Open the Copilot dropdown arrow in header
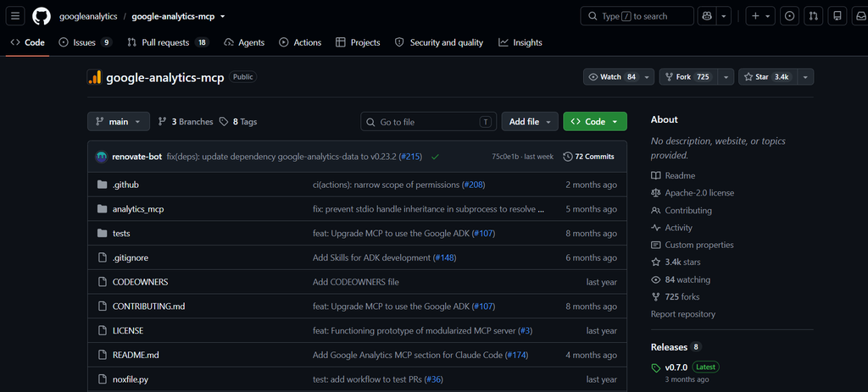The width and height of the screenshot is (868, 392). (724, 16)
